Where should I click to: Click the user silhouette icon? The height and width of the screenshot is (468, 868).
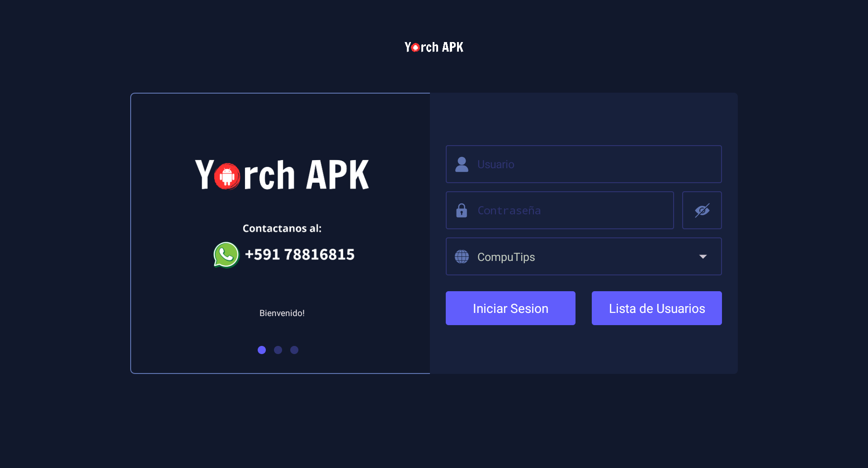click(x=462, y=164)
